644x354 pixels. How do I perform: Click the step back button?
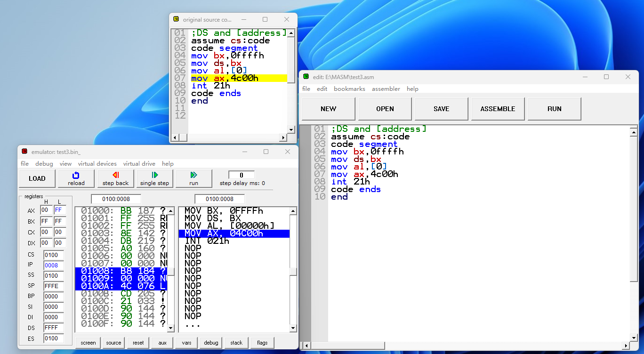tap(115, 178)
